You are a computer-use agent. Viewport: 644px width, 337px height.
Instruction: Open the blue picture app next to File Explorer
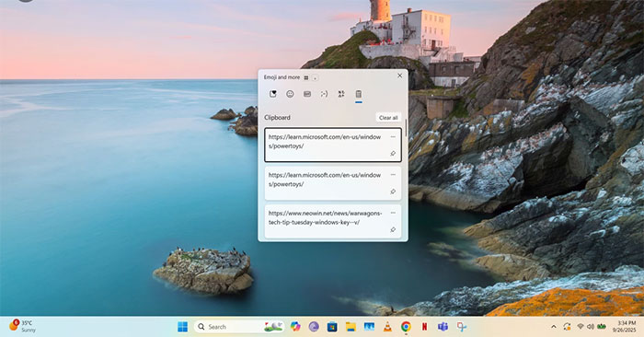tap(369, 327)
